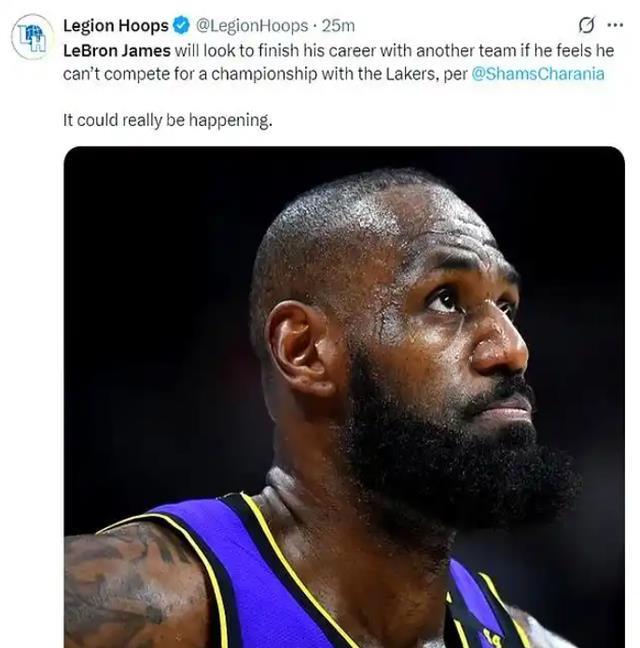Click the line "It could really be happening."
The image size is (640, 648).
tap(168, 120)
